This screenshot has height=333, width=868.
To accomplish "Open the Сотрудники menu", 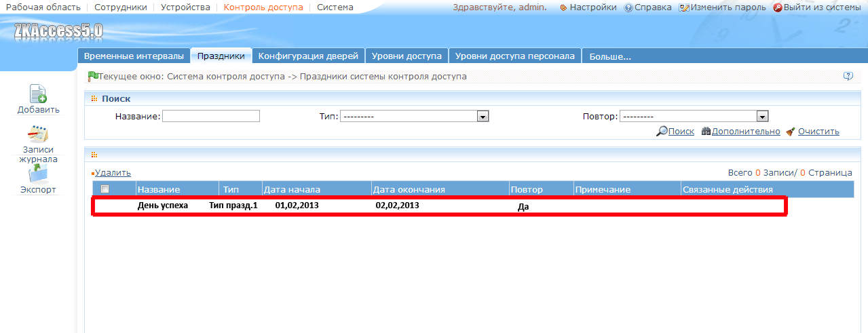I will tap(120, 7).
